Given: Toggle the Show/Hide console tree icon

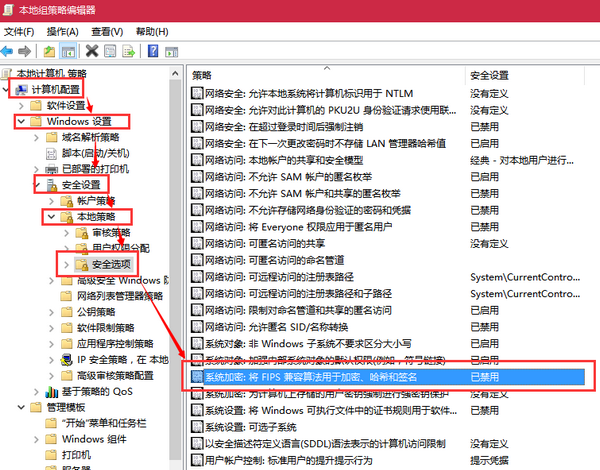Looking at the screenshot, I should (68, 51).
